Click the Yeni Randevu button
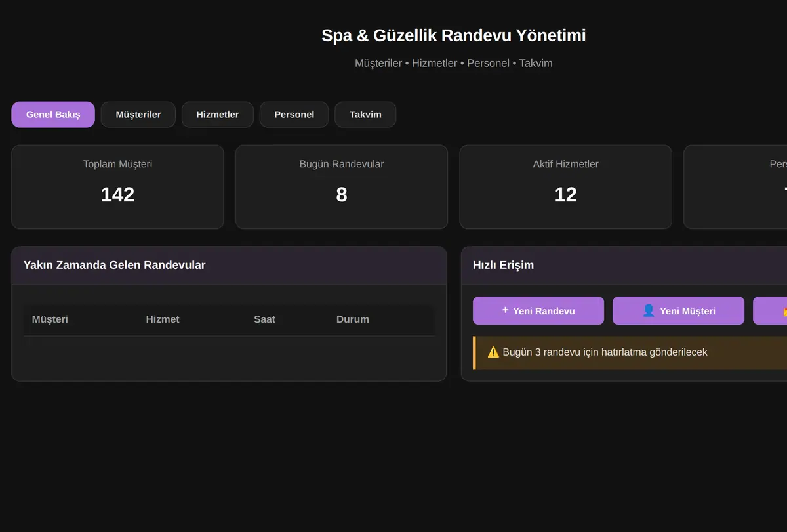 click(x=538, y=311)
